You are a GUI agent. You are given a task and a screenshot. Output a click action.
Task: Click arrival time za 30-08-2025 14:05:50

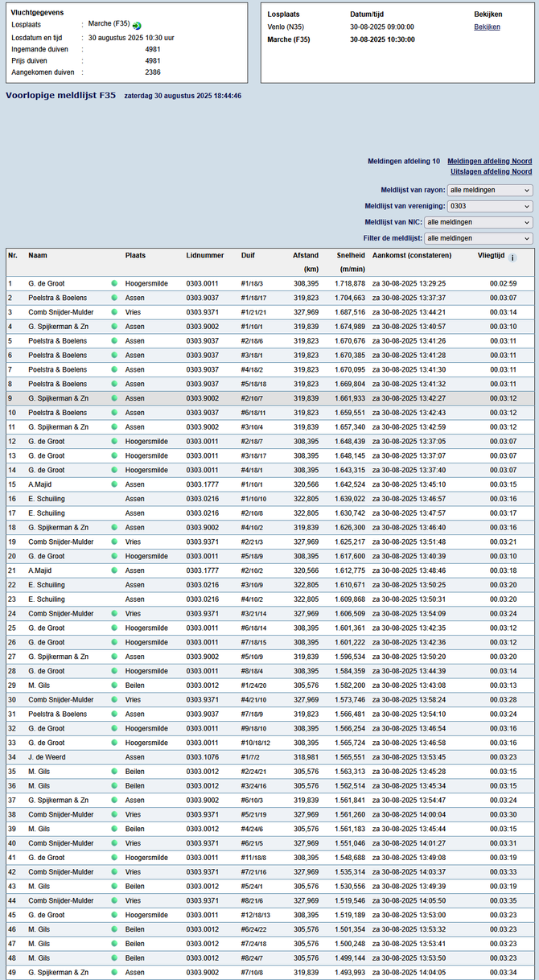point(409,900)
